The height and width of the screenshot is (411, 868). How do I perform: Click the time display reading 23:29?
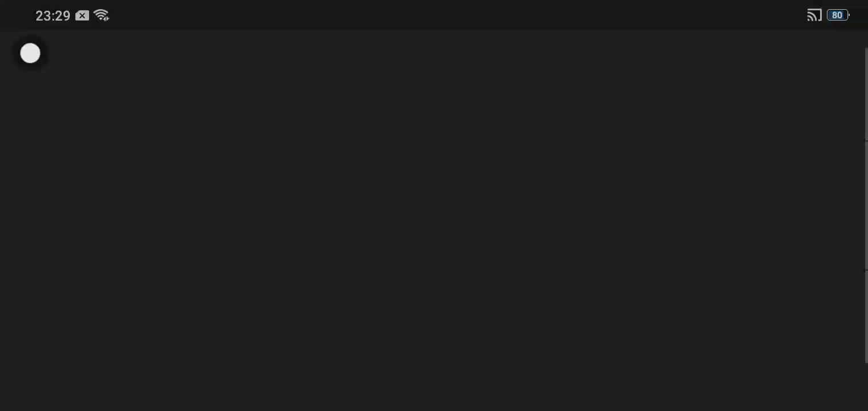pos(53,16)
